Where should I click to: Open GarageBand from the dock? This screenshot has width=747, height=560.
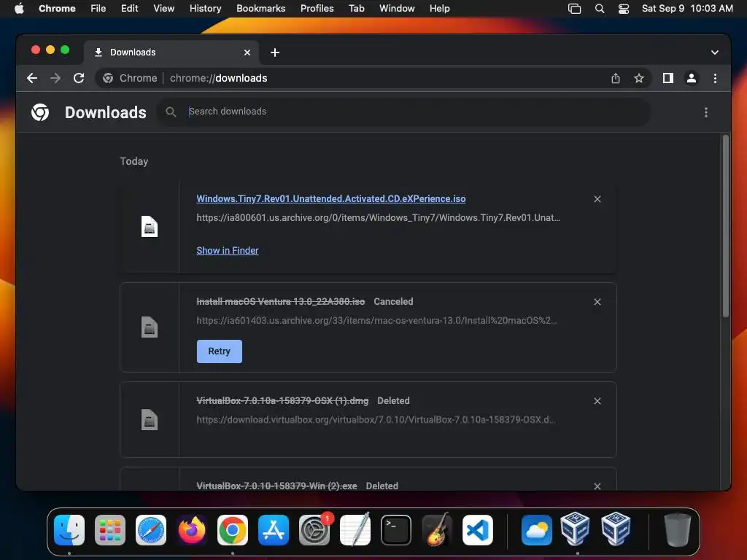pos(437,530)
